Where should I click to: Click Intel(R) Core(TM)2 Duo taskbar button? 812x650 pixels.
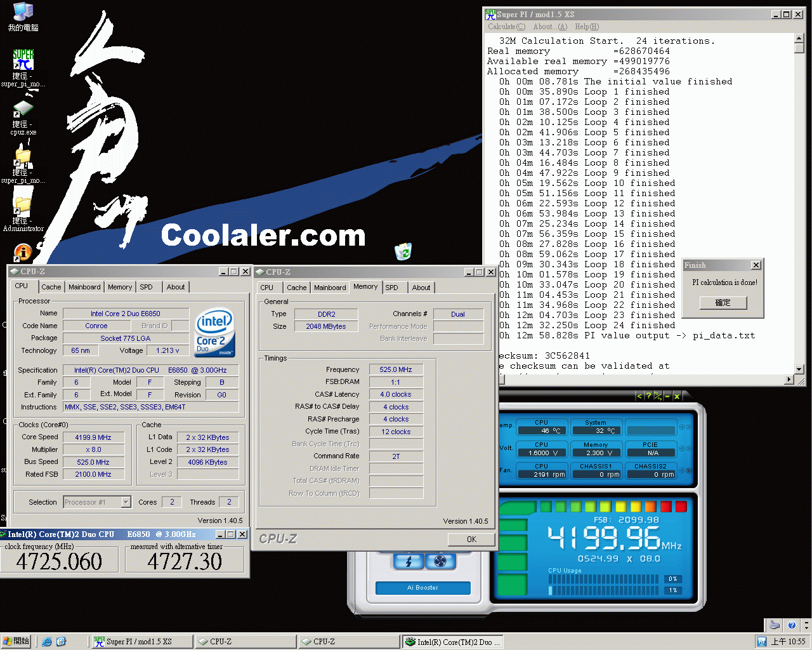453,642
